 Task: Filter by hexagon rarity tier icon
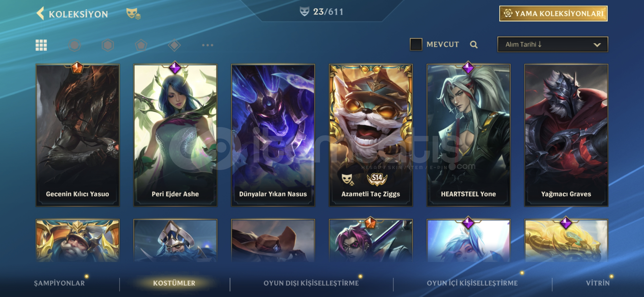[x=108, y=45]
